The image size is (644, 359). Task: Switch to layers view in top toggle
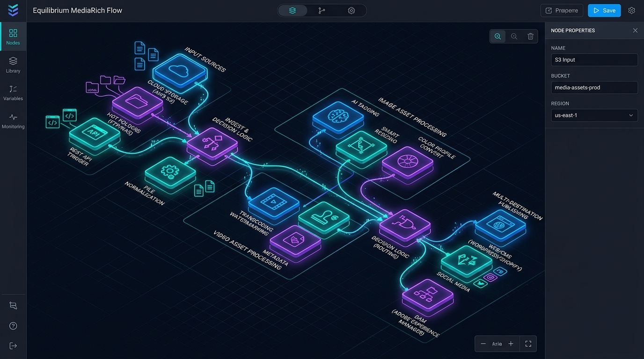pos(293,10)
